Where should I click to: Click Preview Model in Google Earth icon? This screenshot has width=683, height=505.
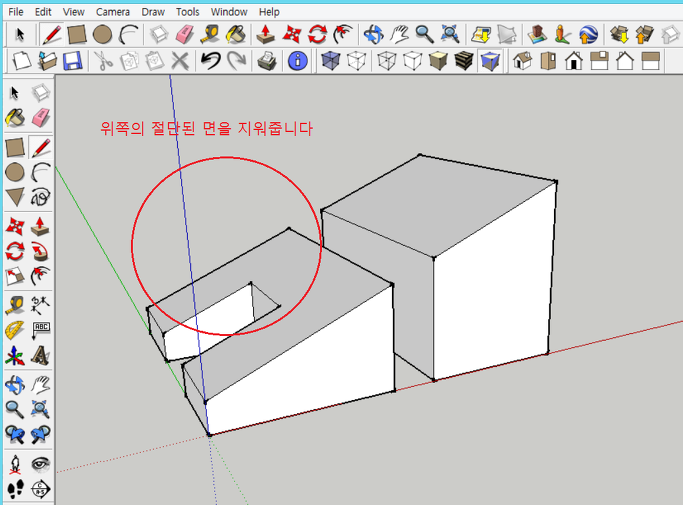coord(588,34)
